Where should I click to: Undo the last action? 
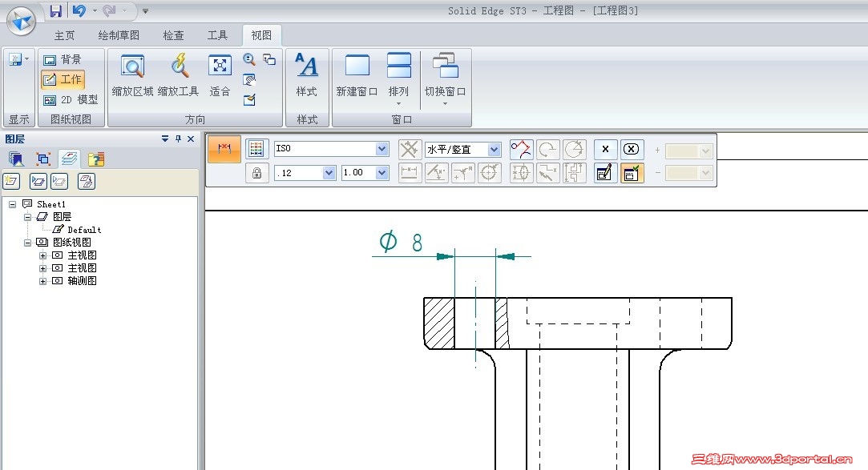(79, 10)
